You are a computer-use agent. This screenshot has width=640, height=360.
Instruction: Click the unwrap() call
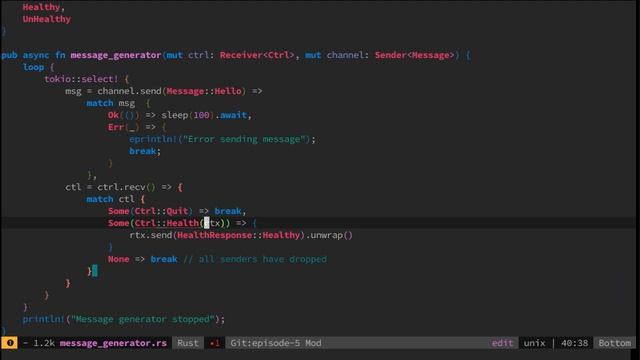[x=331, y=235]
